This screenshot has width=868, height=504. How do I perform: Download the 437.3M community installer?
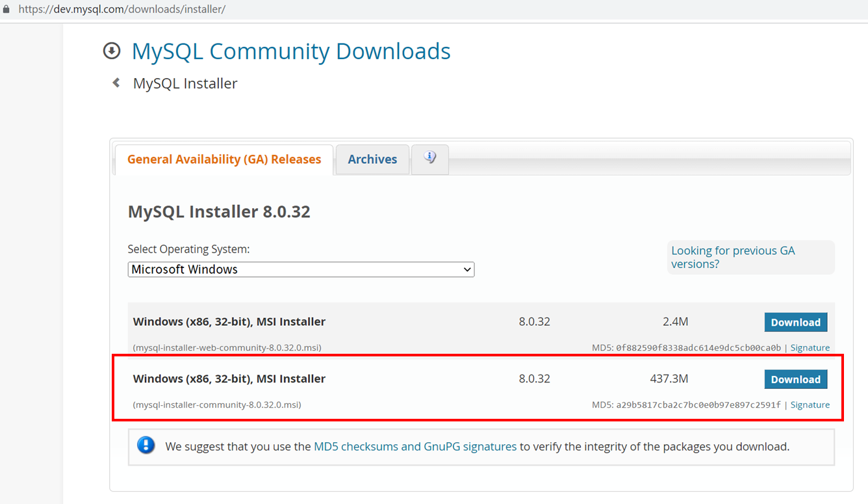tap(796, 379)
